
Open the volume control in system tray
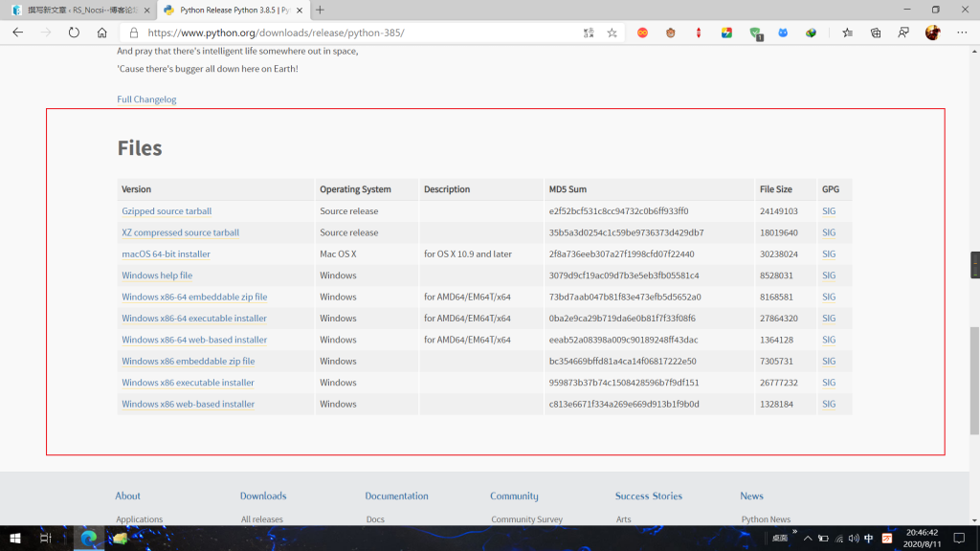click(854, 539)
